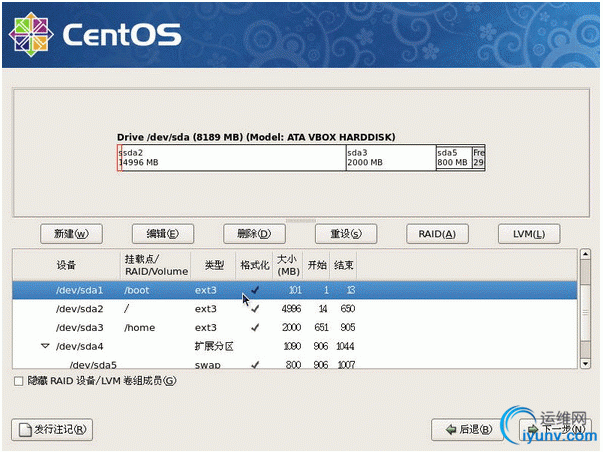Select the /dev/sda2 row
Screen dimensions: 603x452
295,309
